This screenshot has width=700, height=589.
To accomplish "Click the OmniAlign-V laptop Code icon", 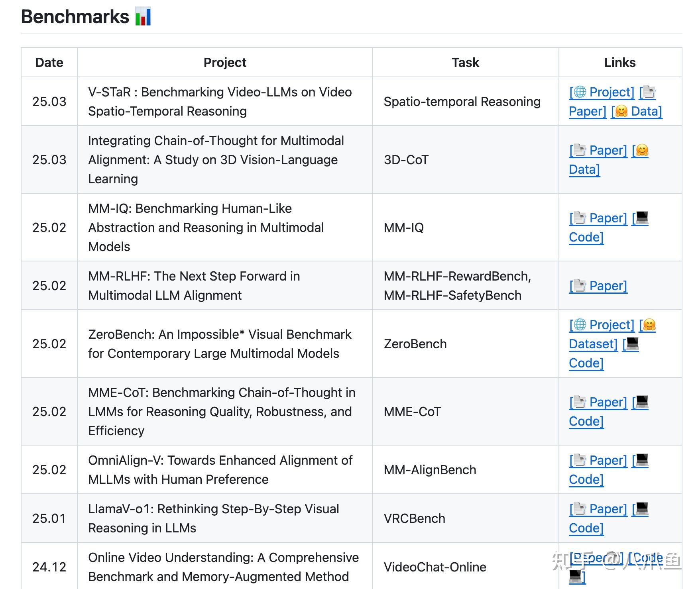I will [642, 460].
